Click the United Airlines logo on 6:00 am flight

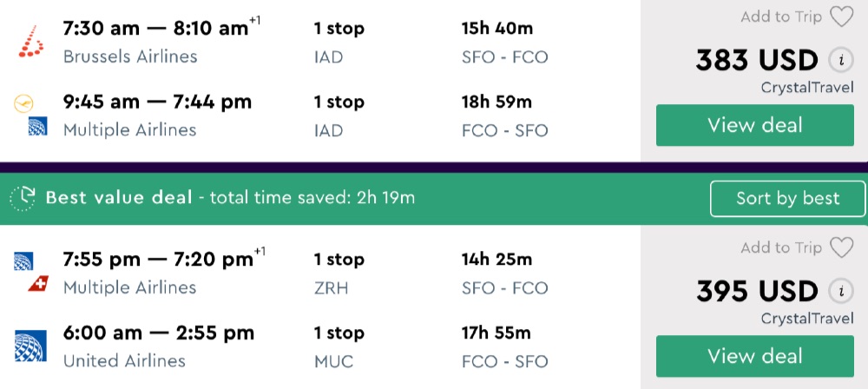point(30,346)
